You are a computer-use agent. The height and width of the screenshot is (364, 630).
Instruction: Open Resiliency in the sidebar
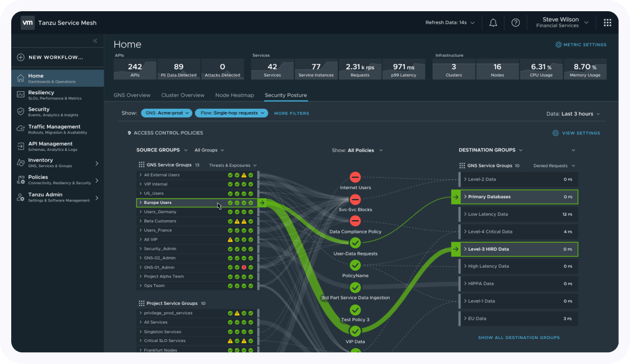tap(58, 95)
